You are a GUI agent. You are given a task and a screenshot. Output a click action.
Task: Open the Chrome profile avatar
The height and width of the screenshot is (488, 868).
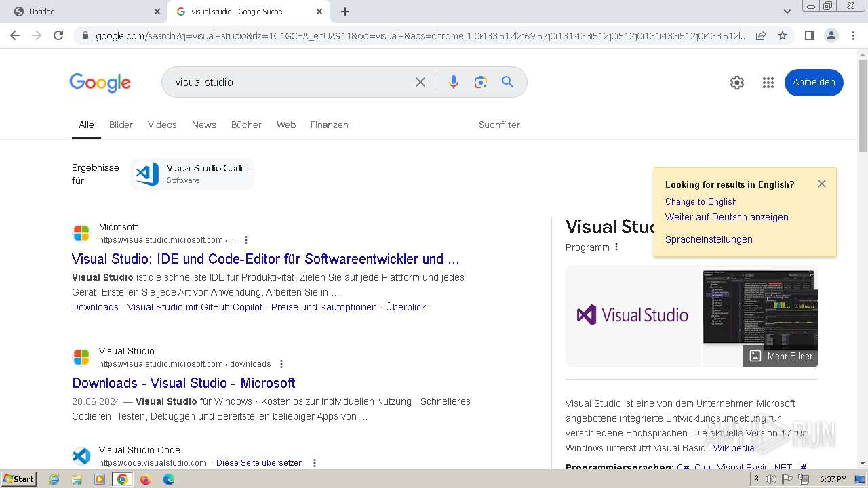[831, 35]
